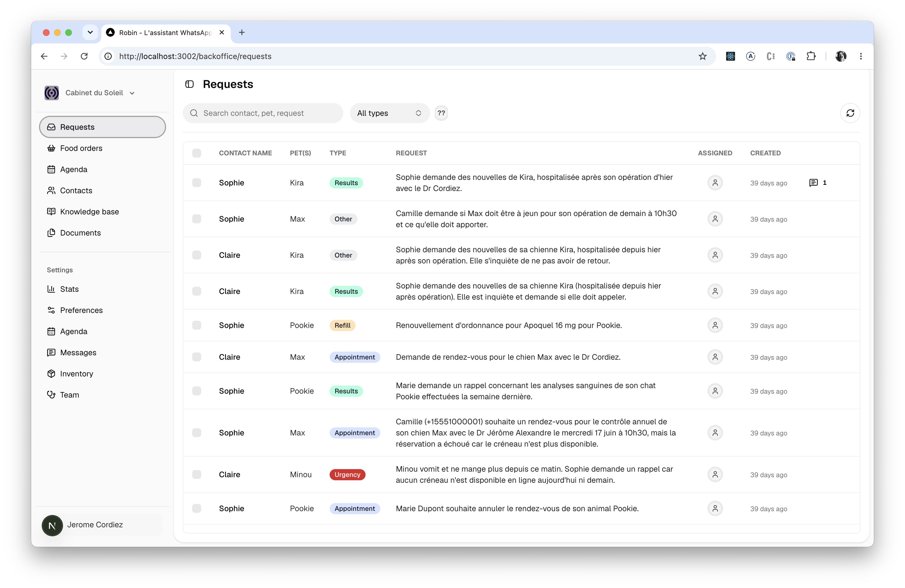
Task: Open new browser tab with plus
Action: (242, 32)
